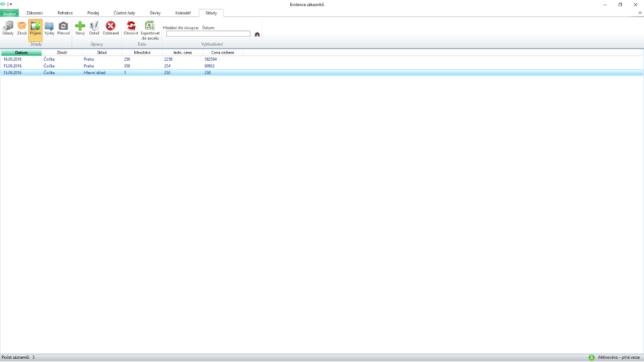Collapse the ribbon with the chevron
Viewport: 644px width, 362px height.
pos(640,13)
